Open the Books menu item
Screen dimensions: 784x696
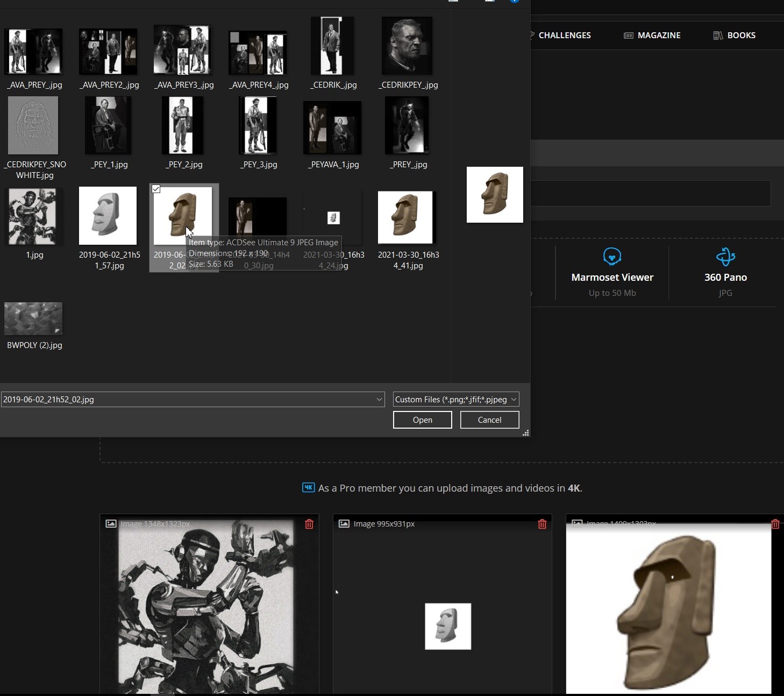click(735, 35)
